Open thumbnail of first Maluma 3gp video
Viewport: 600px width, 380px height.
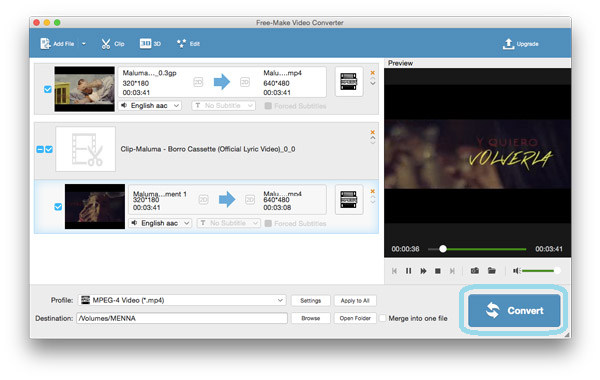pos(84,89)
